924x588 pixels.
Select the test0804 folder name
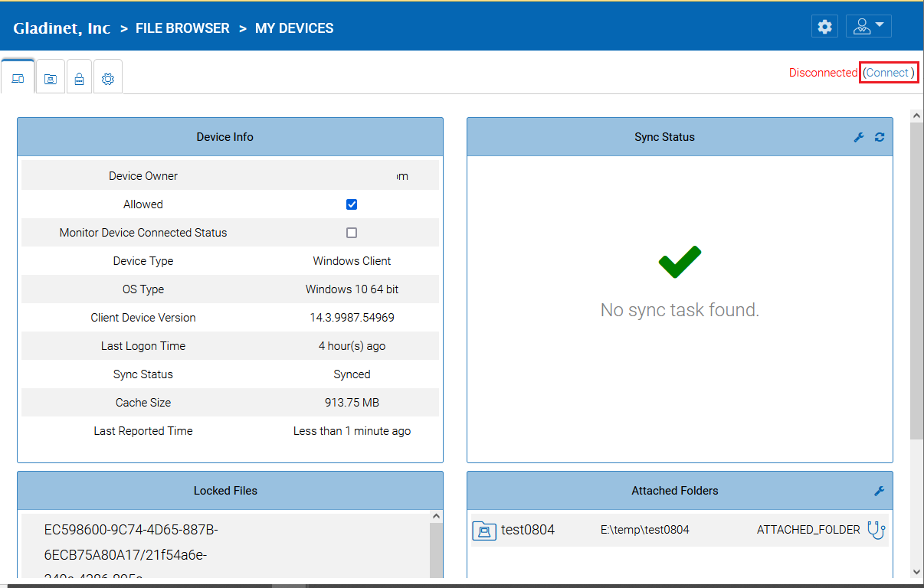pyautogui.click(x=528, y=530)
